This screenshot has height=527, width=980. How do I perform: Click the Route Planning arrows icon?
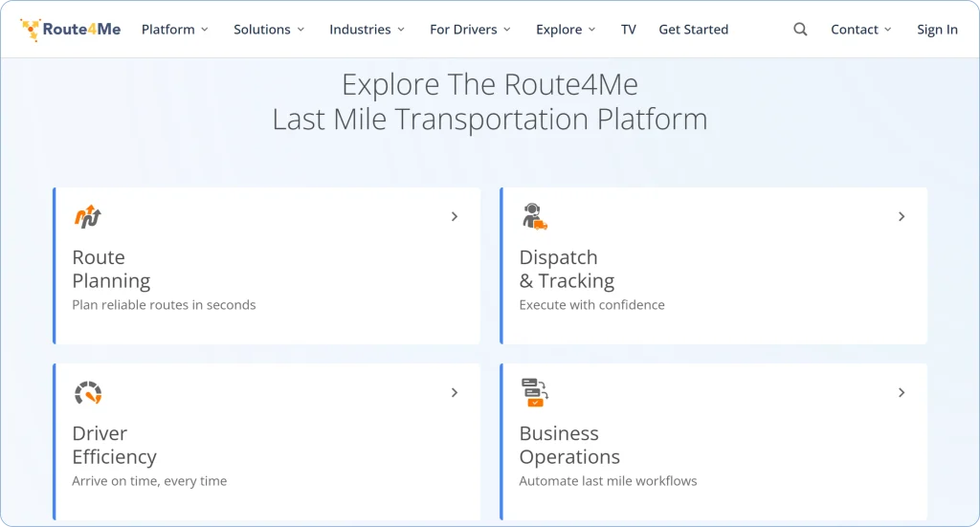point(87,217)
